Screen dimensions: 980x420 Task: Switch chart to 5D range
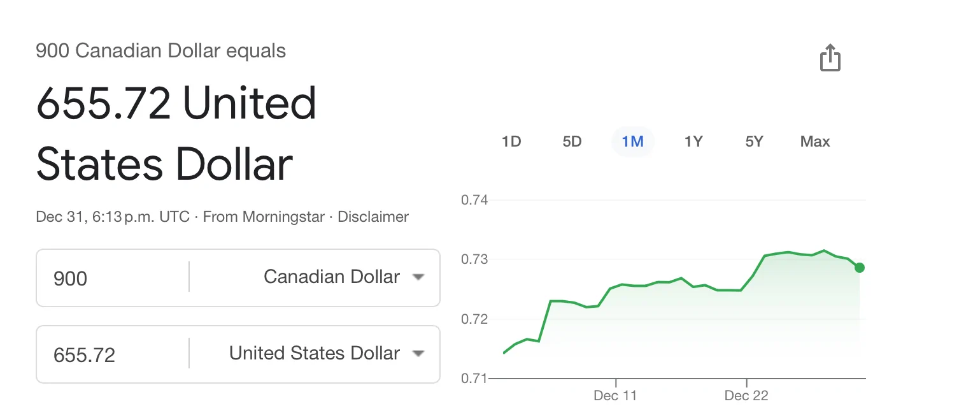click(572, 141)
